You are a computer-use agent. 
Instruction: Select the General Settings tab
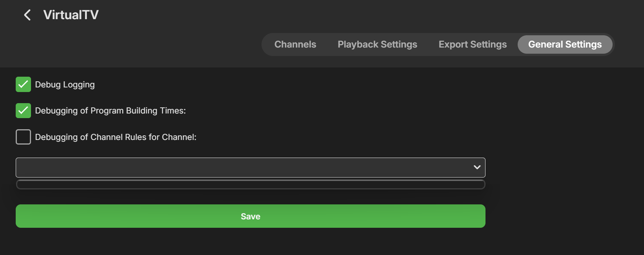click(x=565, y=44)
